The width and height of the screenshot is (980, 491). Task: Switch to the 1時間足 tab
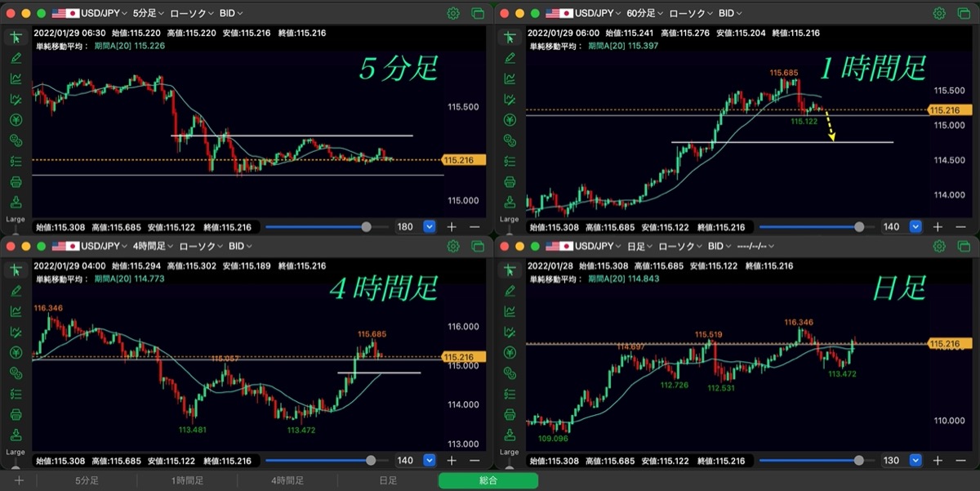(x=187, y=480)
